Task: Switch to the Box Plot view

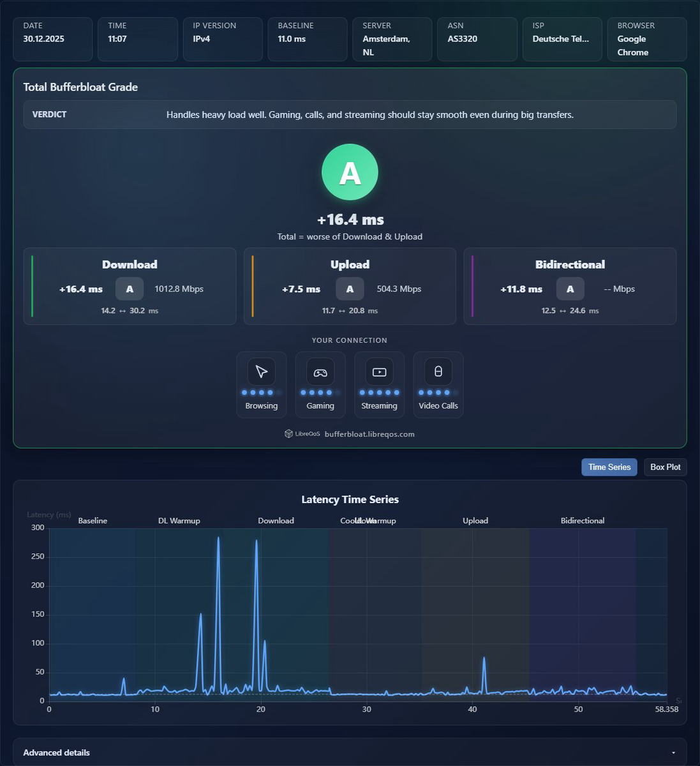Action: click(x=666, y=467)
